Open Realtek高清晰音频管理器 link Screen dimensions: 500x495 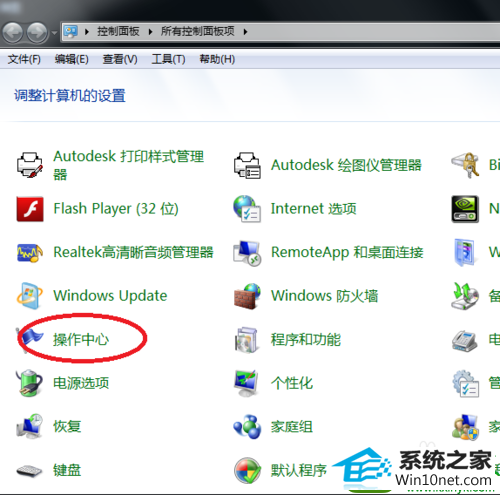(133, 252)
